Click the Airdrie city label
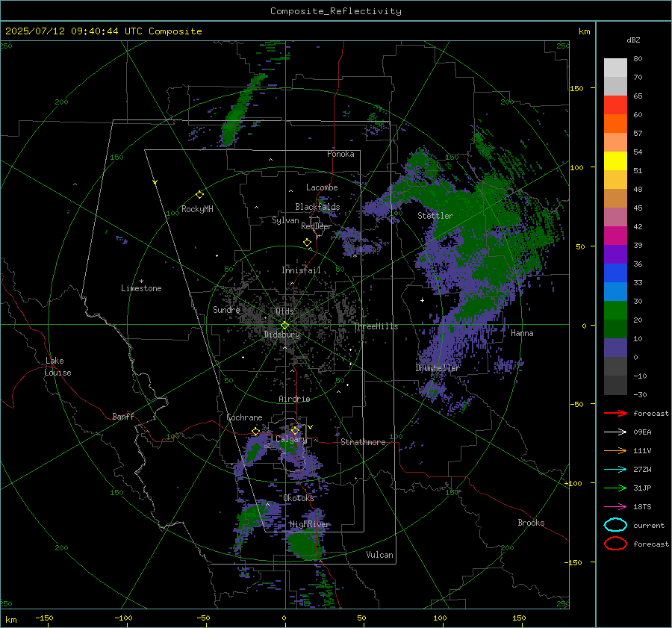Screen dimensions: 672x628 click(294, 399)
